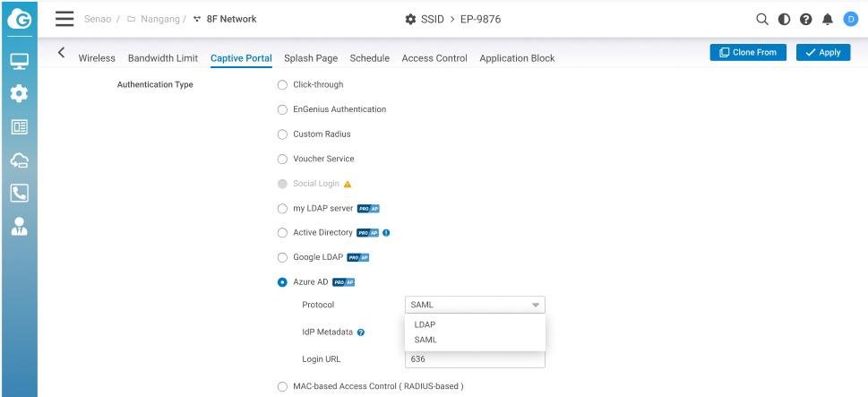Switch to the Bandwidth Limit tab
This screenshot has width=868, height=397.
[x=163, y=58]
